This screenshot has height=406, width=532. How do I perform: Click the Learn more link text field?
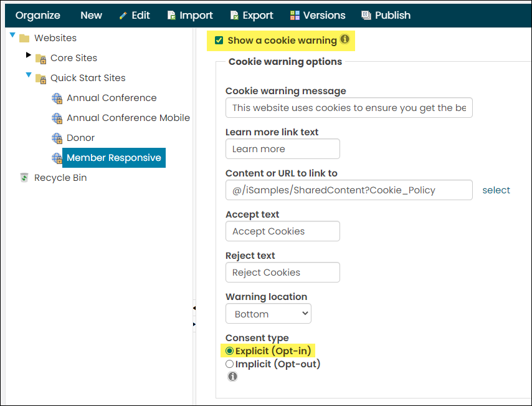pyautogui.click(x=283, y=149)
